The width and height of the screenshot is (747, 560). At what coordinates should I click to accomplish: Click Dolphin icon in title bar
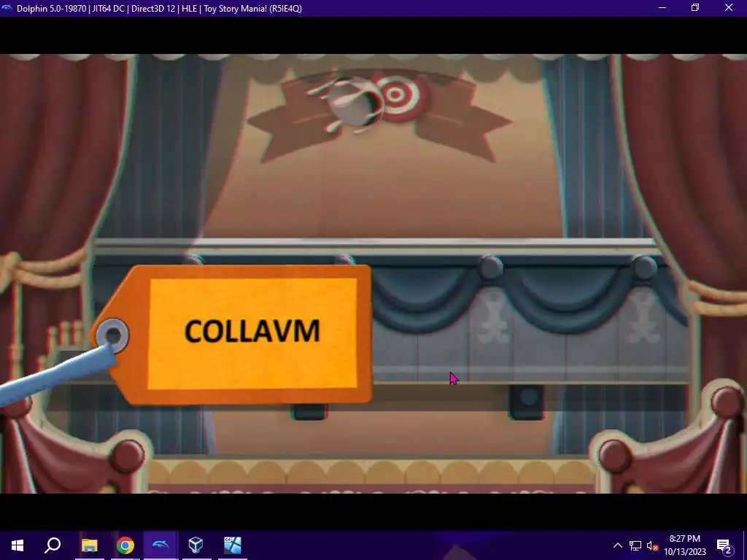coord(7,8)
